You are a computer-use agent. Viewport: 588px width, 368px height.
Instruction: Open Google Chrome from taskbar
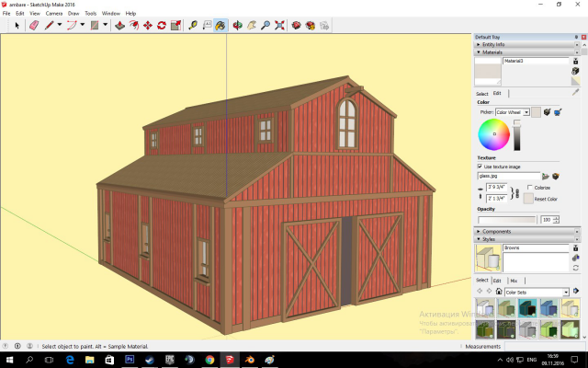[x=209, y=360]
